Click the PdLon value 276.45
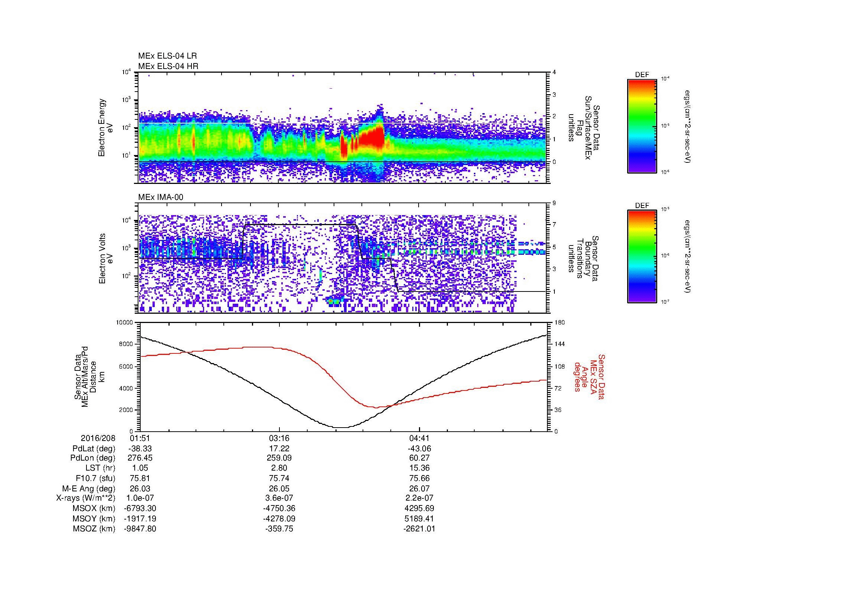The image size is (868, 613). click(140, 458)
